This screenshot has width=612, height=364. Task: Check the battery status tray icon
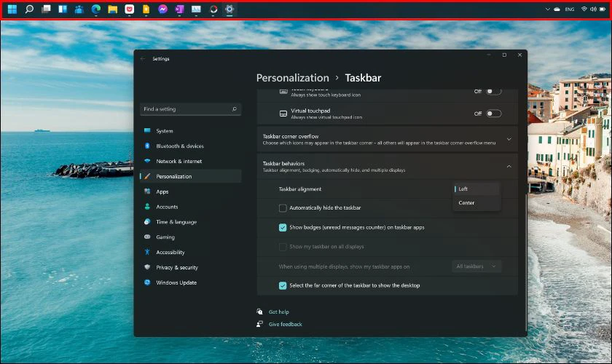pos(603,9)
